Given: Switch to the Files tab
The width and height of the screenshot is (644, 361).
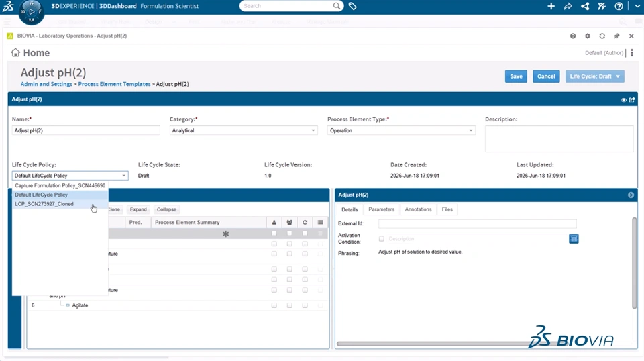Looking at the screenshot, I should (x=447, y=209).
